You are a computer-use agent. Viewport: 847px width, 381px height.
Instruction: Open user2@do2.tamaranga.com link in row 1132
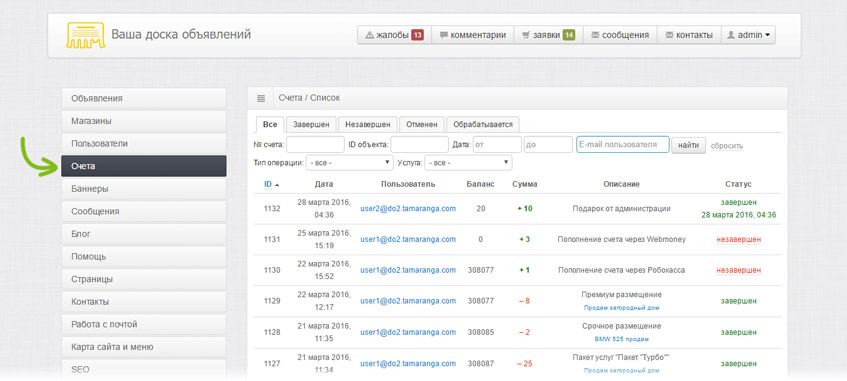(x=408, y=209)
